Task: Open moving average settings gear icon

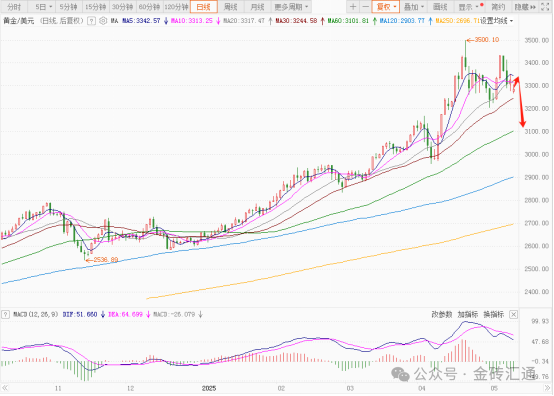Action: click(x=103, y=21)
